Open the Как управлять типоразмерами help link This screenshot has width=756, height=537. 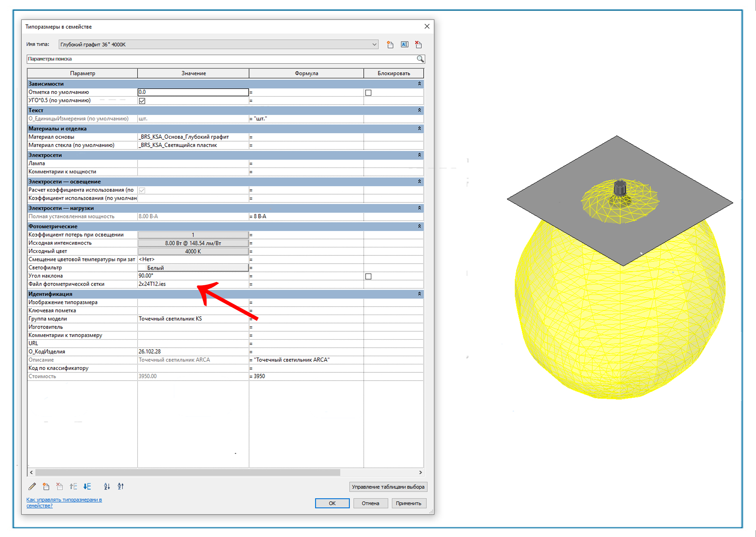coord(64,502)
